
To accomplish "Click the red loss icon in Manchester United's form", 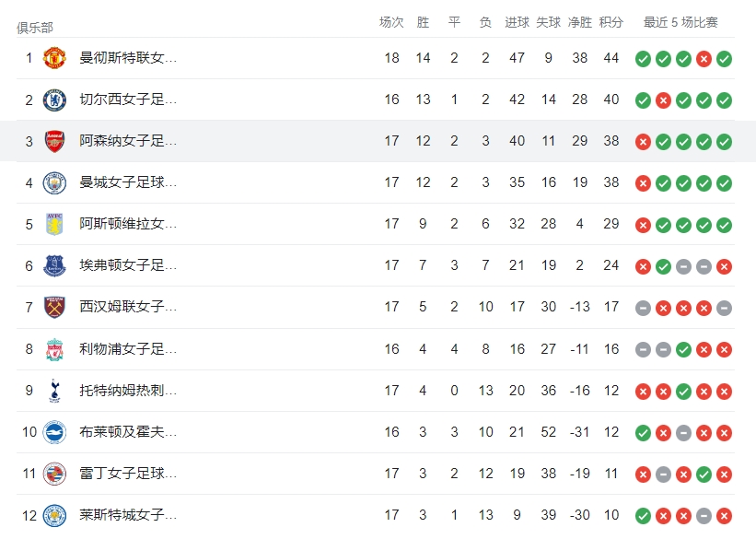I will 704,59.
